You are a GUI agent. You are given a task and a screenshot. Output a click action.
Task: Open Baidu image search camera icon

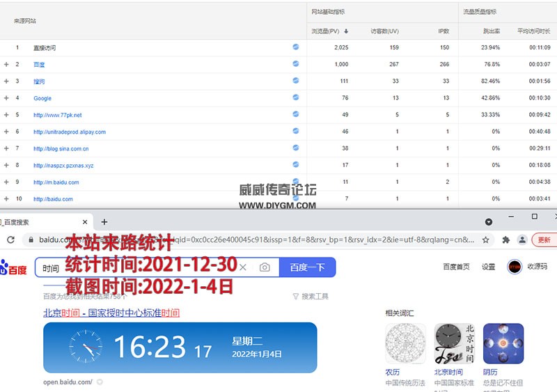coord(265,267)
